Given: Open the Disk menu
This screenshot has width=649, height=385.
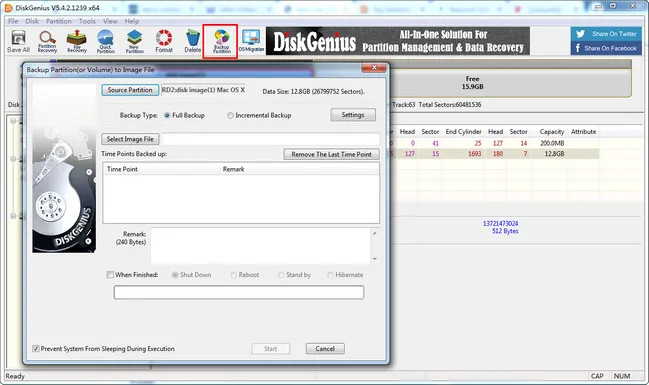Looking at the screenshot, I should 32,21.
